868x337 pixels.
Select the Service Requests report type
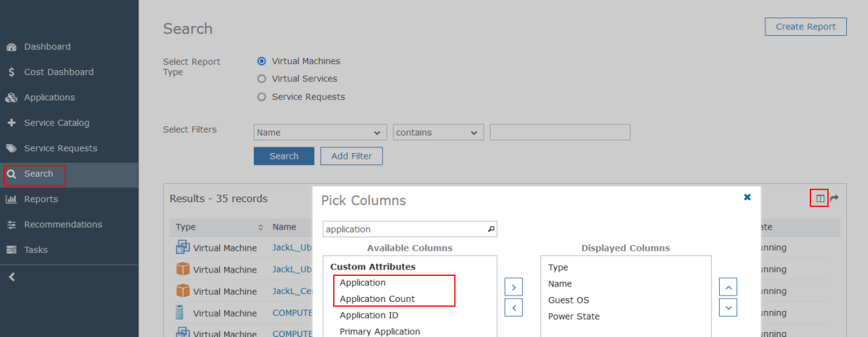(x=261, y=97)
